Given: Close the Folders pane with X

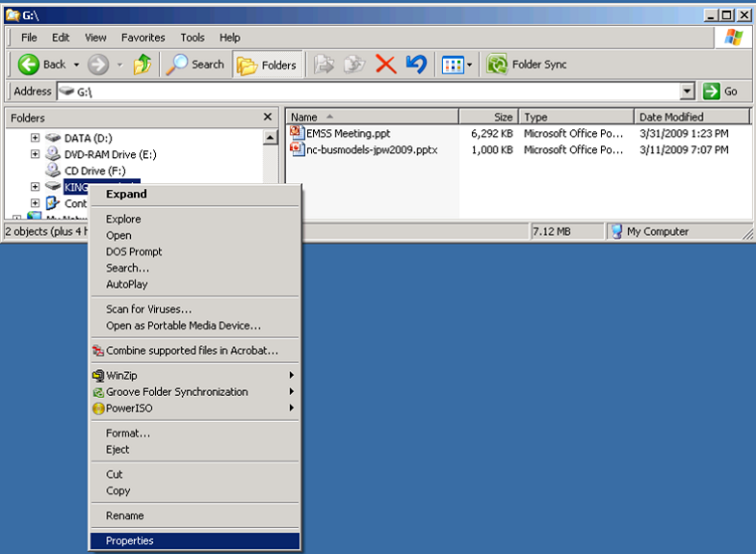Looking at the screenshot, I should point(268,117).
